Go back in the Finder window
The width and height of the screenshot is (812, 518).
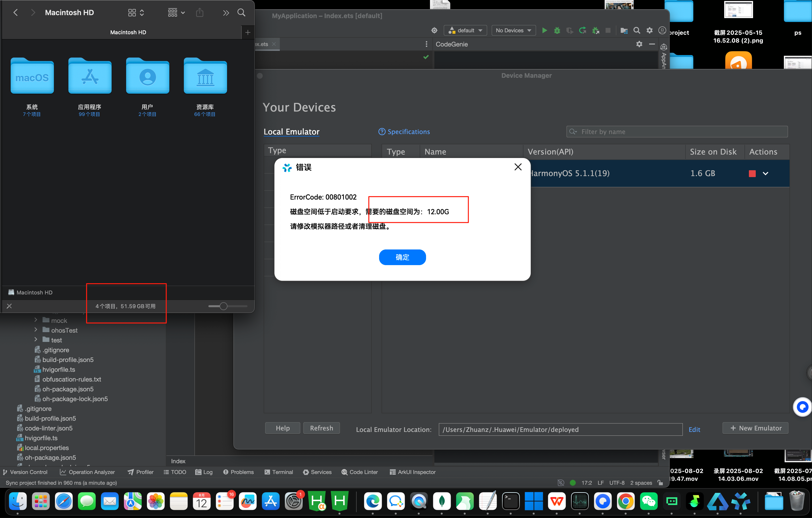pyautogui.click(x=15, y=12)
